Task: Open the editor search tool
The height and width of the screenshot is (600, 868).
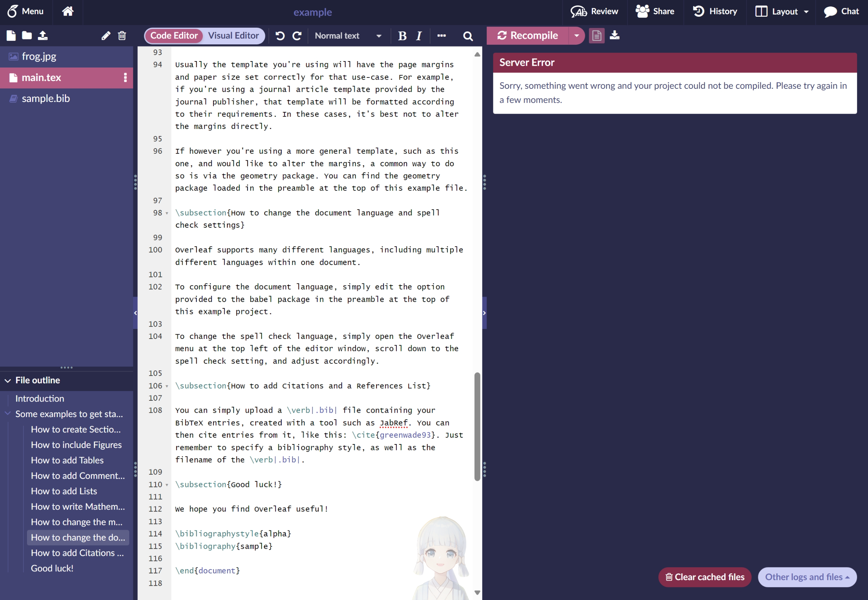Action: coord(468,36)
